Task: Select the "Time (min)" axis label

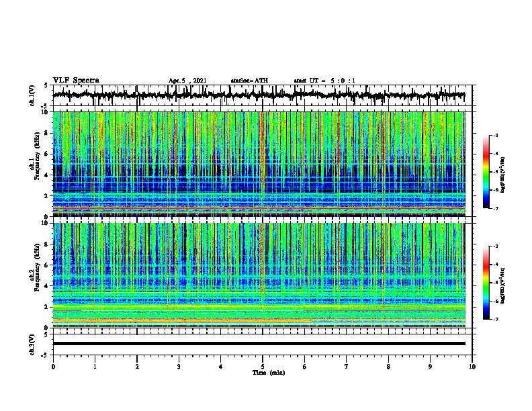Action: (x=269, y=373)
